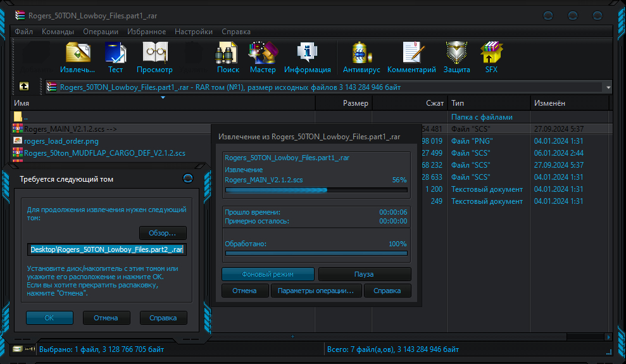Close the "Требуется следующий том" dialog via circle button

[x=187, y=179]
